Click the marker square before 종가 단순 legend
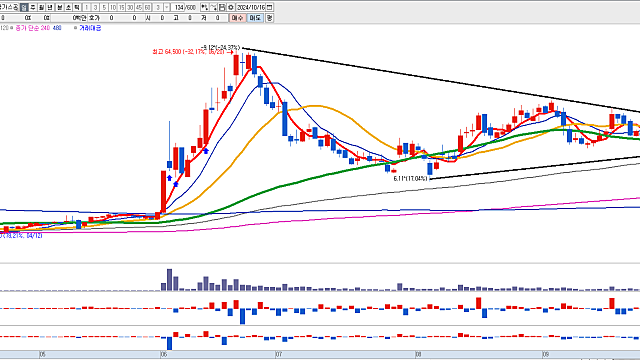 [x=12, y=28]
